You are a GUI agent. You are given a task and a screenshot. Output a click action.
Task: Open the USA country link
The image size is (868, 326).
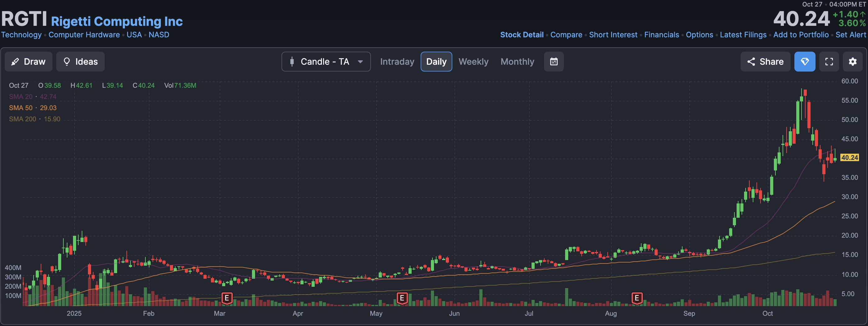click(x=134, y=35)
